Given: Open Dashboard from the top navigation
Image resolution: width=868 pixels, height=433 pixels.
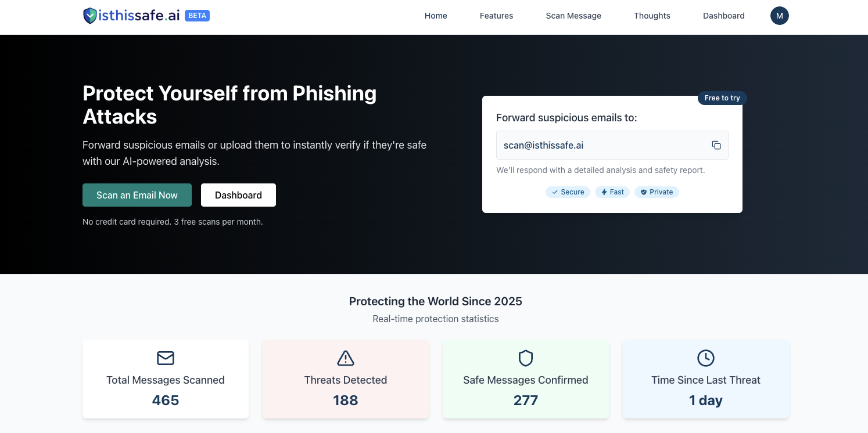Looking at the screenshot, I should pos(723,16).
